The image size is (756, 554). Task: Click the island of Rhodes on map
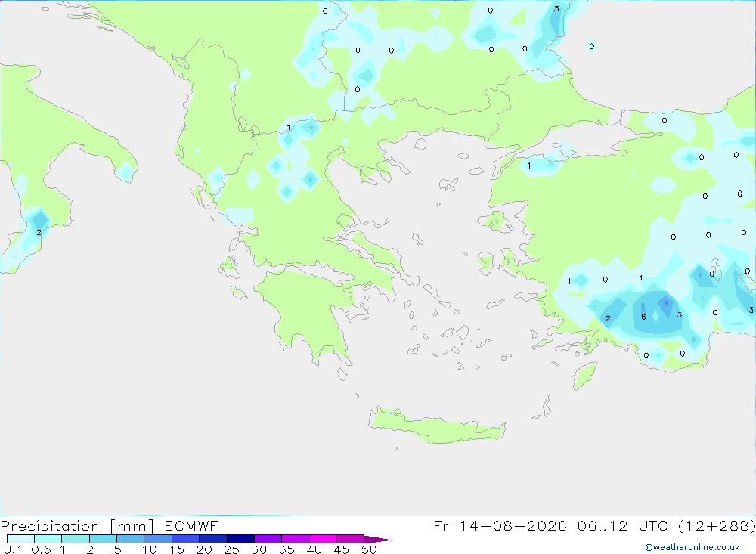point(584,376)
